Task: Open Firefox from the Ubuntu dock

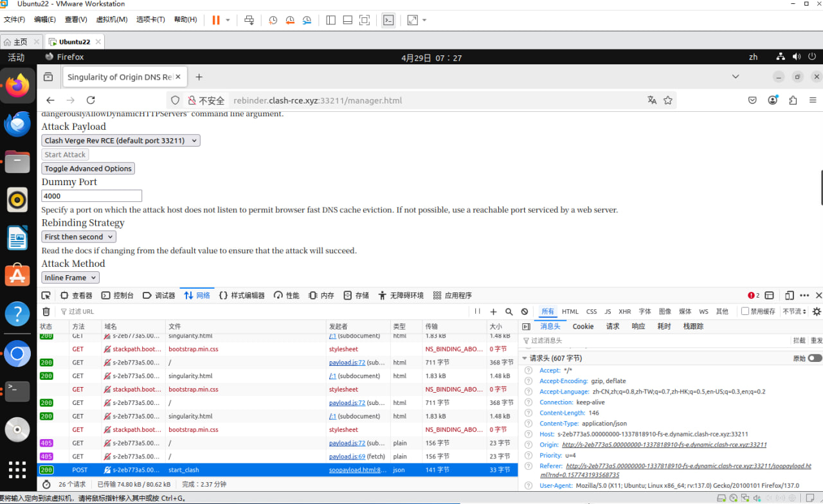Action: tap(17, 85)
